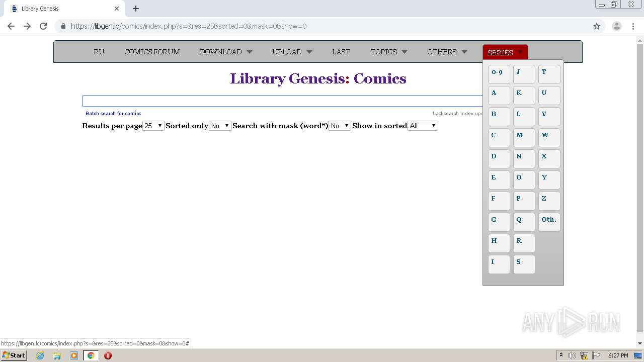Image resolution: width=644 pixels, height=362 pixels.
Task: Launch Internet Explorer from the taskbar
Action: click(40, 355)
